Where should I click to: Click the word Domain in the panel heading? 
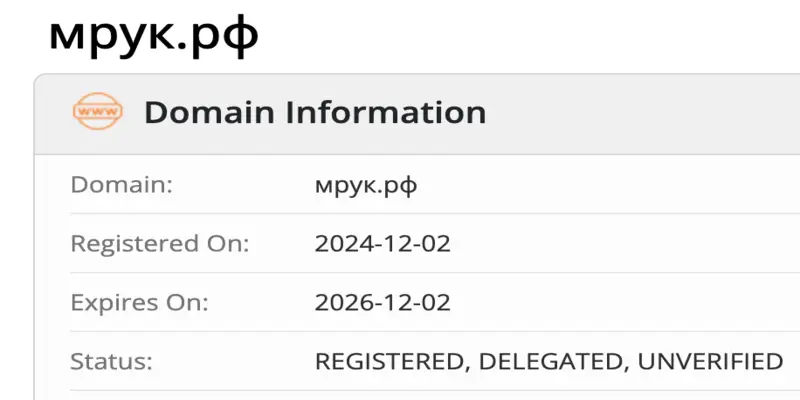[209, 112]
